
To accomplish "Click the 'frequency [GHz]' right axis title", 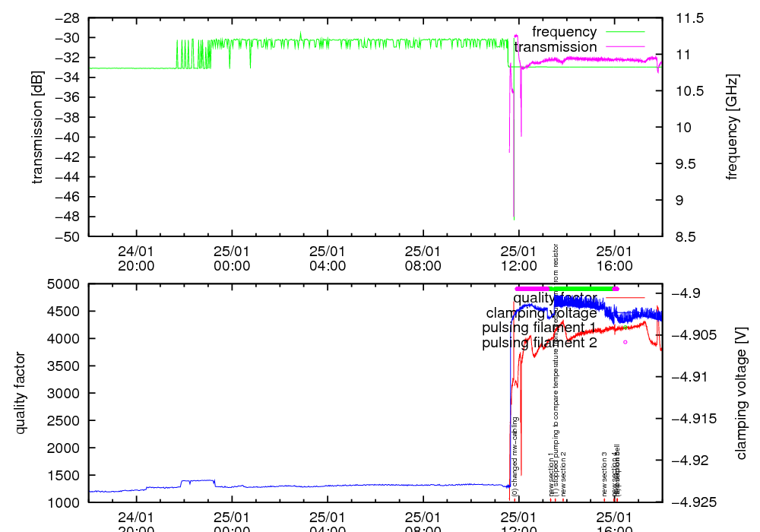I will [x=733, y=127].
